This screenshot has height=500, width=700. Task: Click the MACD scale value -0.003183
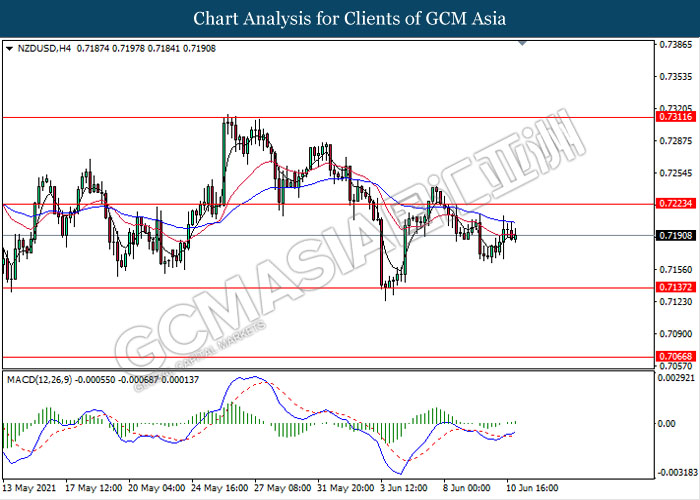[677, 472]
